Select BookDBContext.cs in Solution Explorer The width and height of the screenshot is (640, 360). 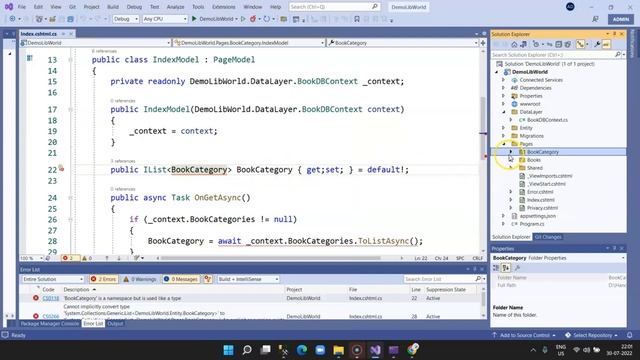[547, 120]
